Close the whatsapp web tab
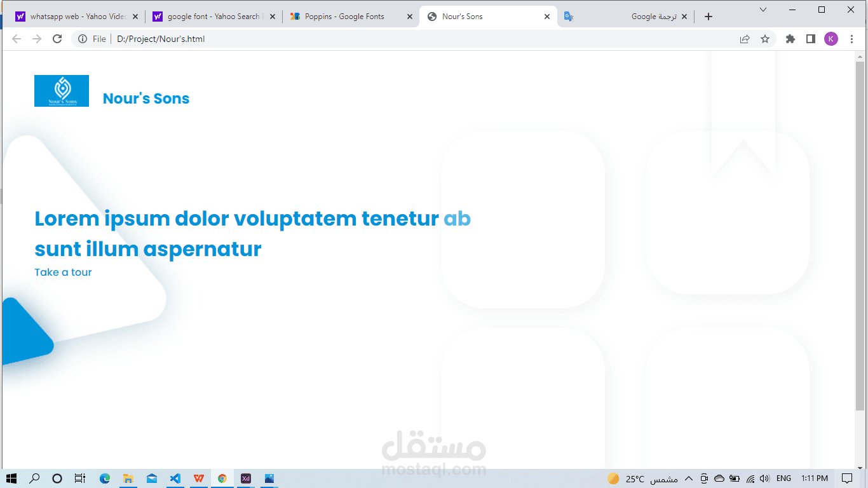This screenshot has width=868, height=488. (x=135, y=17)
